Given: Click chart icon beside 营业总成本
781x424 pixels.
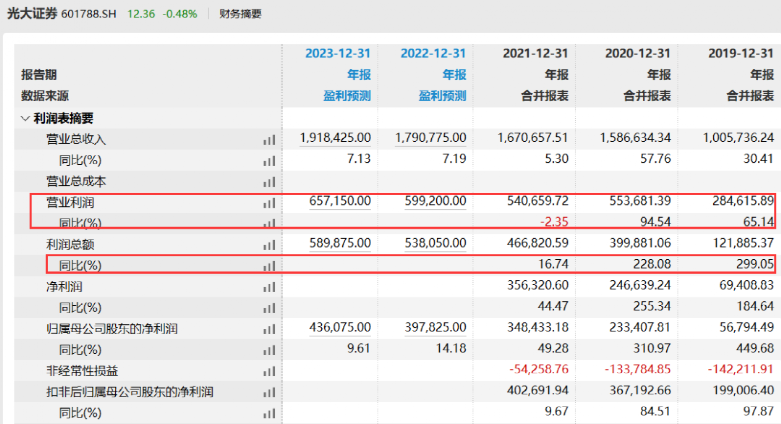Looking at the screenshot, I should click(x=269, y=182).
